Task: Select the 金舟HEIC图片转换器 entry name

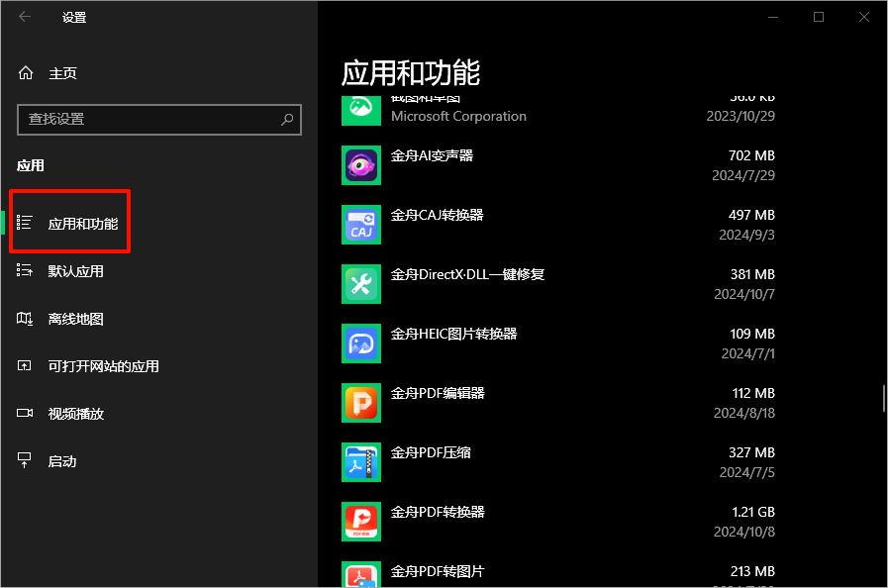Action: click(x=454, y=334)
